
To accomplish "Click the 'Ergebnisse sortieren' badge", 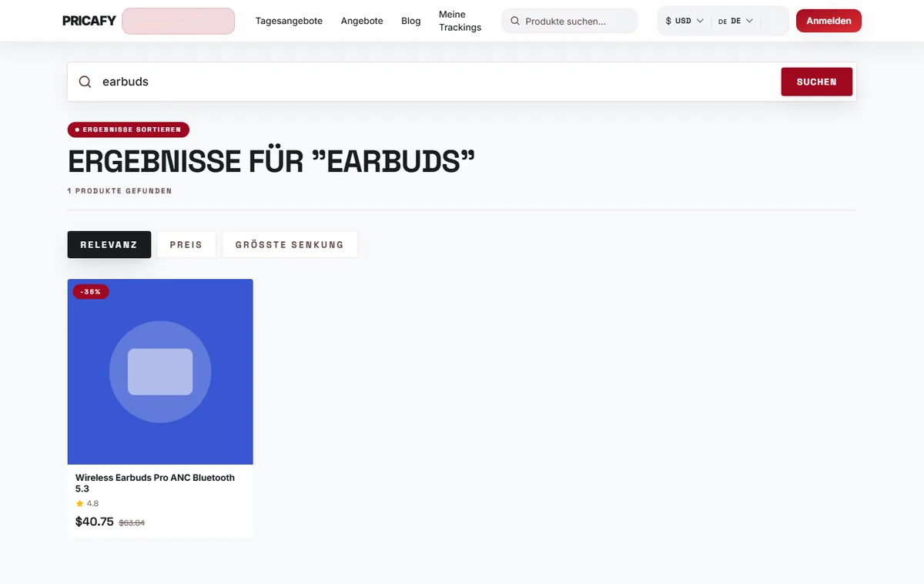I will pos(129,129).
